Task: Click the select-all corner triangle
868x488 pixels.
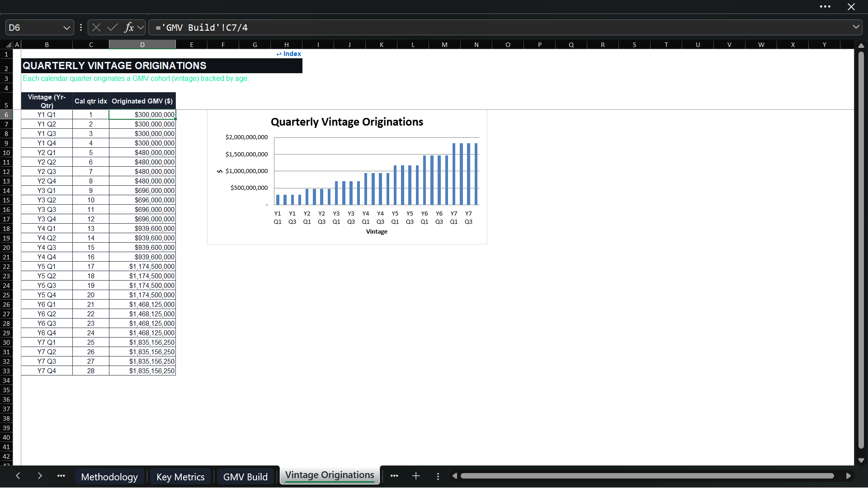Action: (8, 44)
